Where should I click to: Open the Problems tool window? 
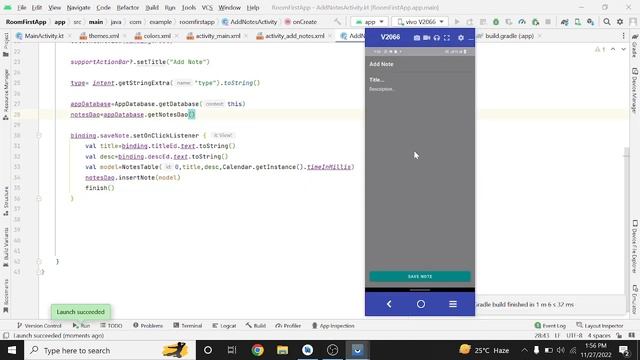148,326
